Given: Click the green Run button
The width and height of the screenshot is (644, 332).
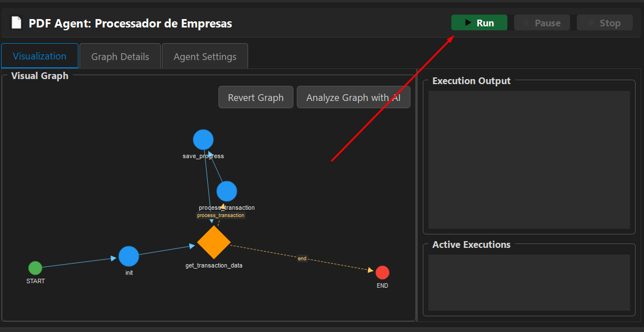Looking at the screenshot, I should [x=479, y=23].
